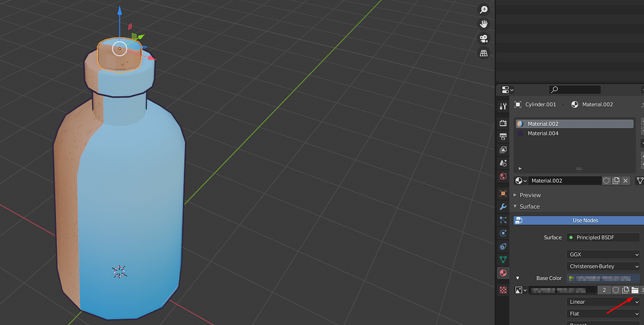The image size is (644, 325).
Task: Click the material list resize grip
Action: 579,168
